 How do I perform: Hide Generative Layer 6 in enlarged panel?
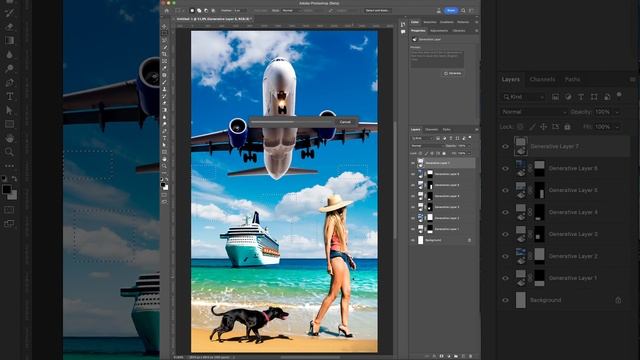[505, 168]
